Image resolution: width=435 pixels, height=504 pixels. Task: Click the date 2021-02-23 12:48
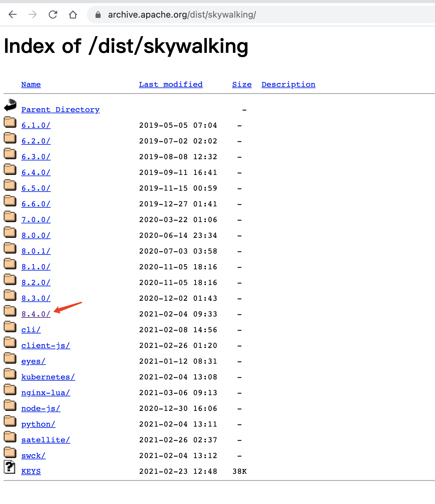tap(178, 472)
